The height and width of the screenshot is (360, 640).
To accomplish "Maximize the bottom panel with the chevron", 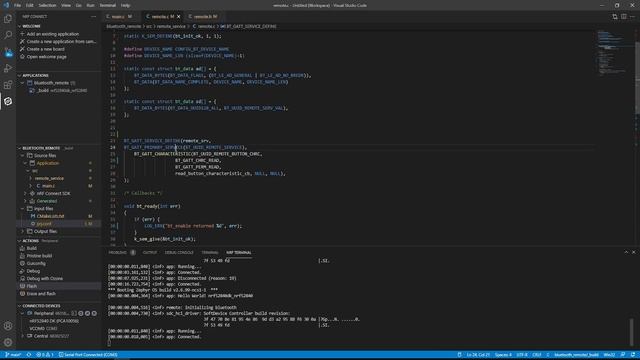I will 626,252.
